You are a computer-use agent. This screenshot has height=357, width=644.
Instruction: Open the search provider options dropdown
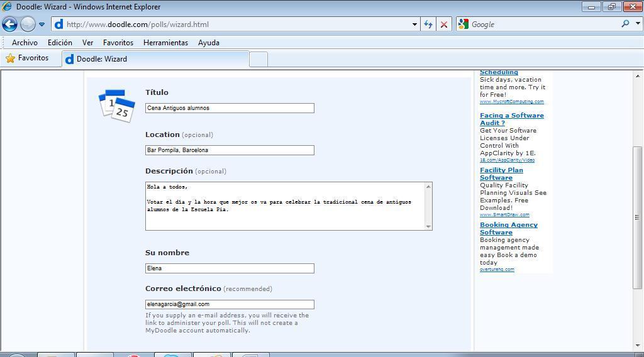tap(637, 24)
